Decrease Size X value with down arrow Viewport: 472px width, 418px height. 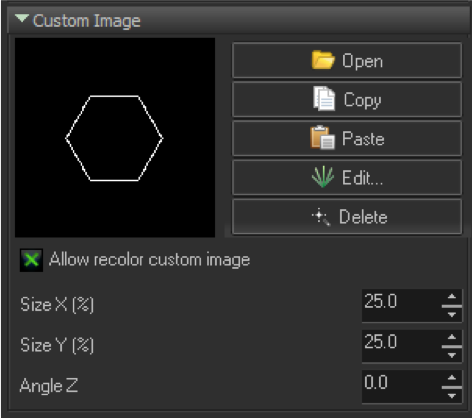click(452, 315)
